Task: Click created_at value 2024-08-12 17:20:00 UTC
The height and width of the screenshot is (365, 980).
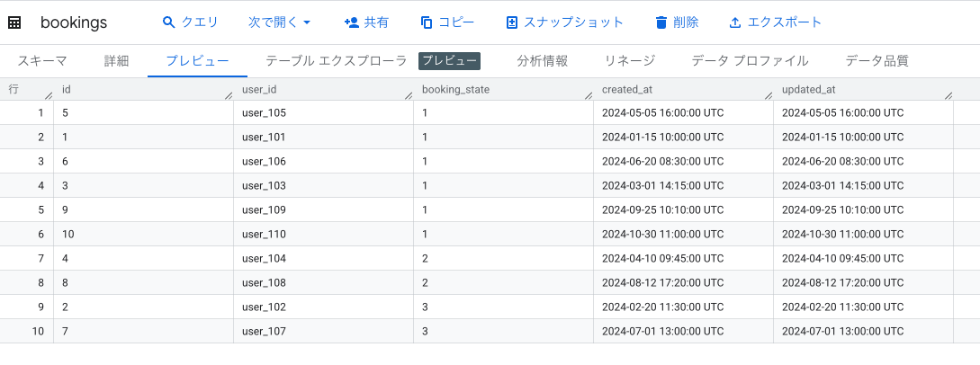Action: pyautogui.click(x=662, y=283)
